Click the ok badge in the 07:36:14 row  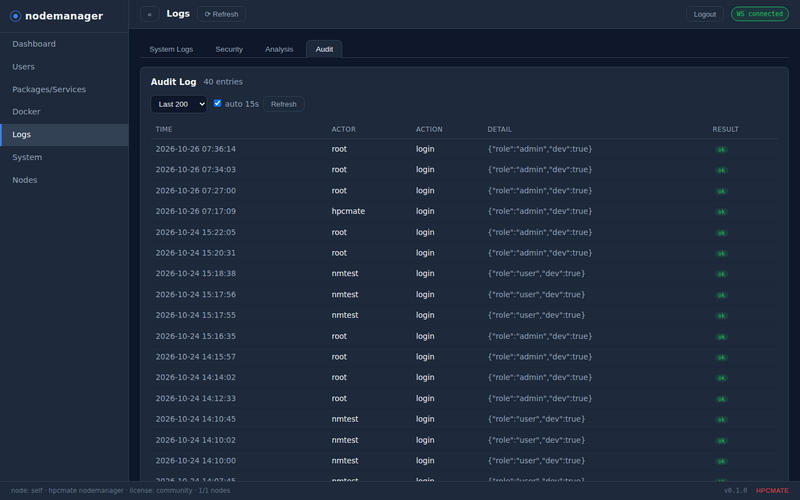(x=721, y=149)
